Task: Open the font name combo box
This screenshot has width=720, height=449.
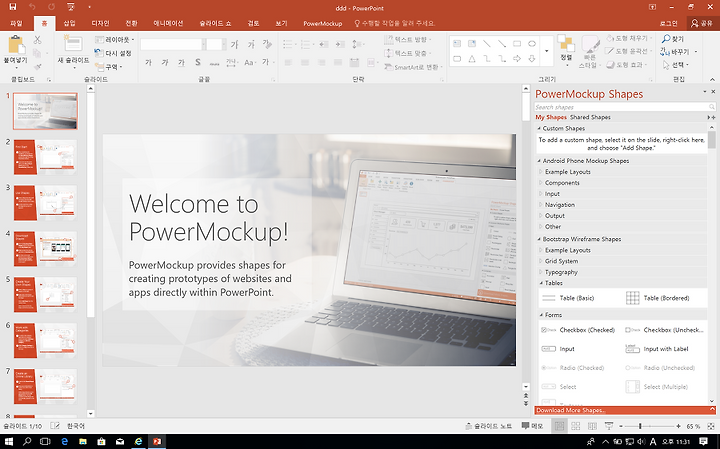Action: [173, 44]
